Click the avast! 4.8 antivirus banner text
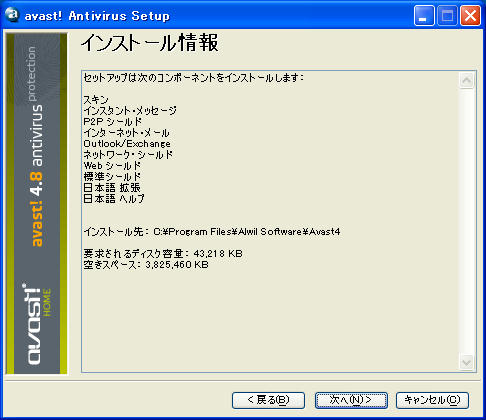The height and width of the screenshot is (420, 486). point(36,147)
